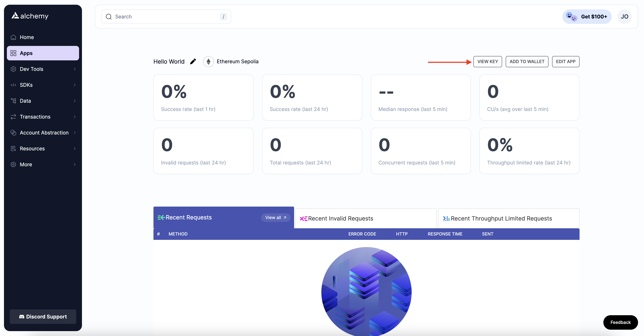Click VIEW KEY button for Hello World
This screenshot has height=336, width=644.
487,61
